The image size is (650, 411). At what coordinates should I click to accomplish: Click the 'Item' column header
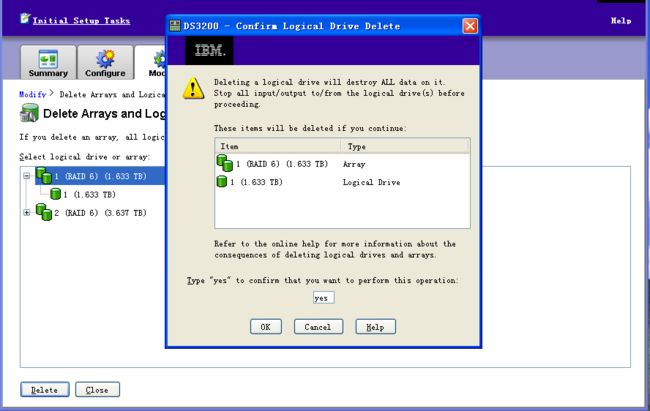pos(277,146)
